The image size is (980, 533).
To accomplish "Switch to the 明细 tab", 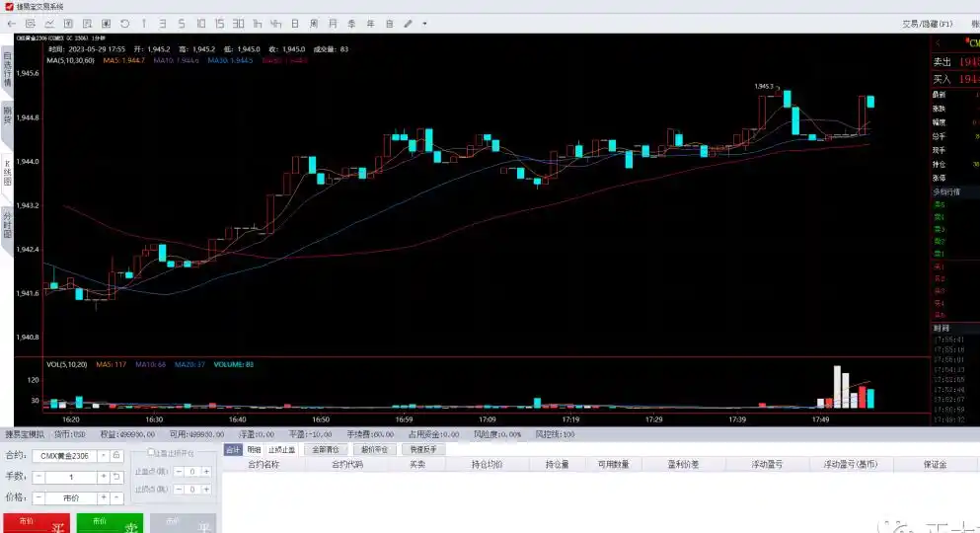I will [x=254, y=450].
